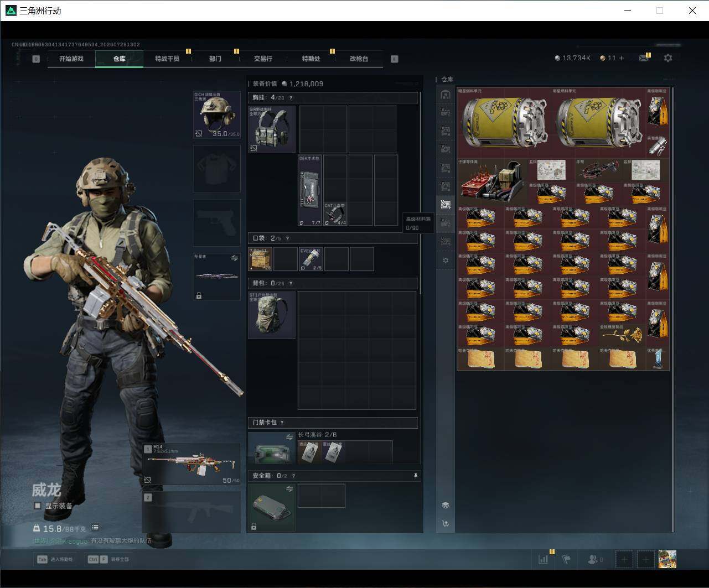709x588 pixels.
Task: Click the help icon next to 门禁卡包
Action: pos(282,423)
